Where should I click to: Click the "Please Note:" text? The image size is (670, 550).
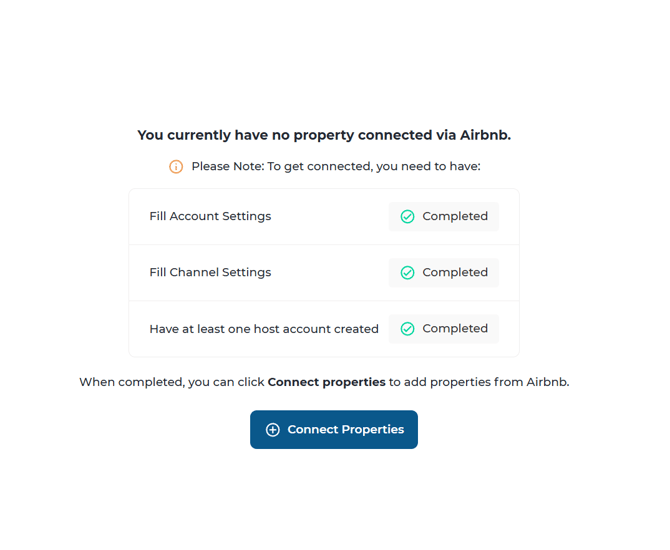coord(227,167)
